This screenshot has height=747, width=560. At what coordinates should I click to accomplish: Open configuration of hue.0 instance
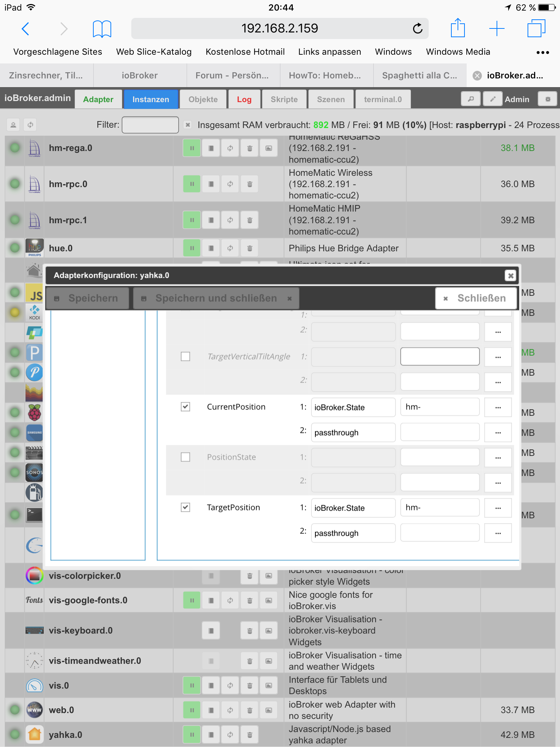pyautogui.click(x=211, y=248)
